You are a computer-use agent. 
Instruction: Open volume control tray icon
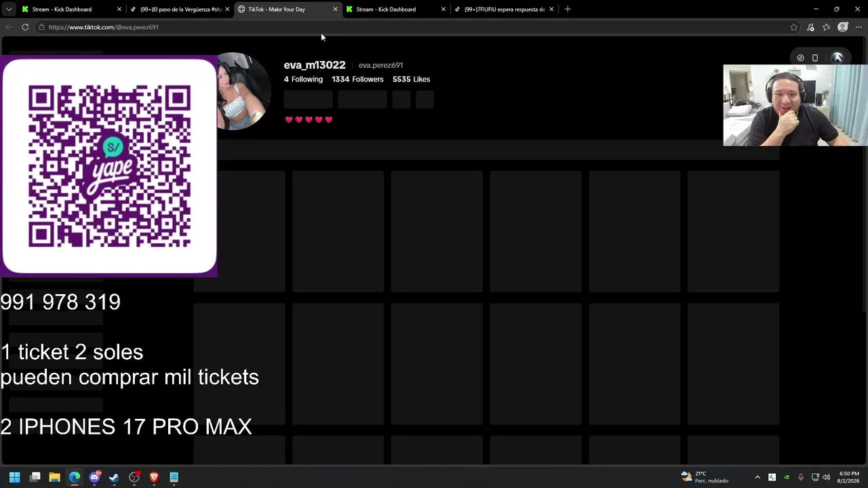pyautogui.click(x=826, y=477)
